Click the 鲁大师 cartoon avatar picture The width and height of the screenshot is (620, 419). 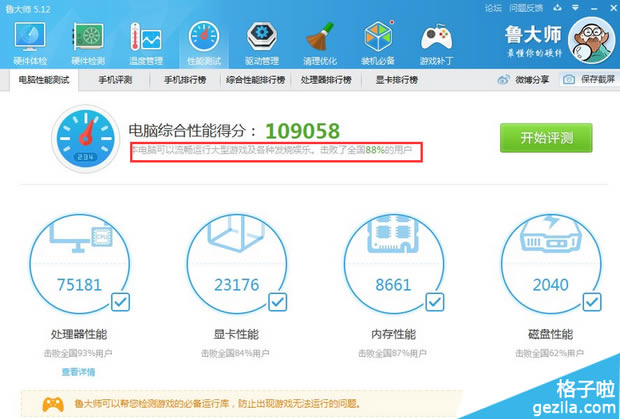592,40
